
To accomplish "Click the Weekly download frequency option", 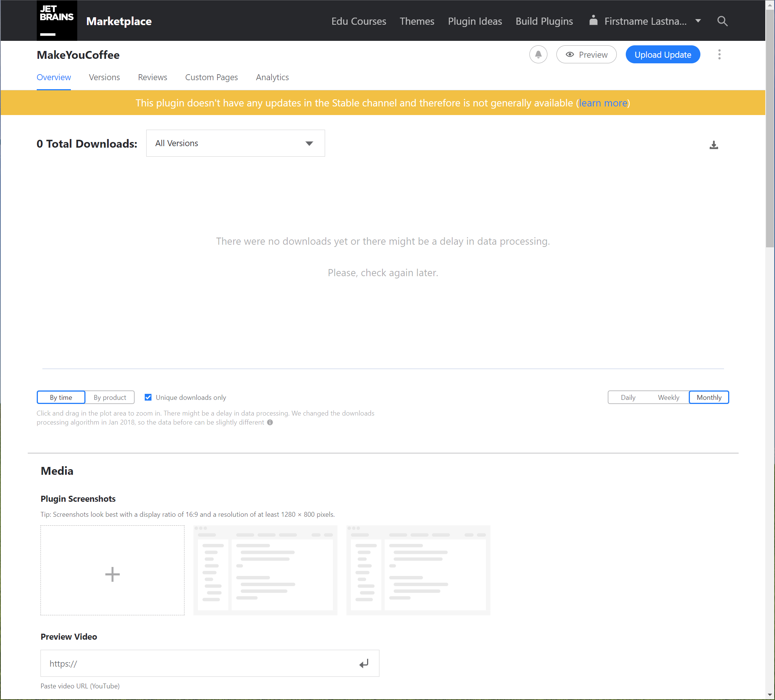I will [669, 397].
